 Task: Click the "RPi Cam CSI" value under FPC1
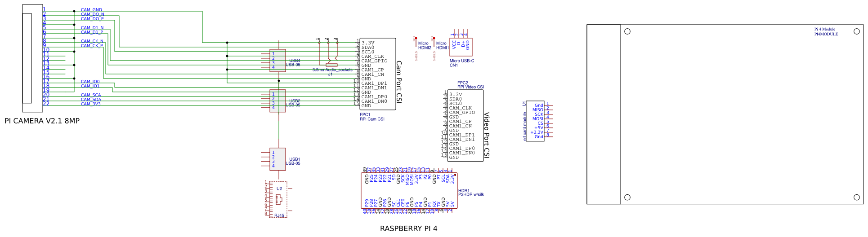click(x=372, y=119)
